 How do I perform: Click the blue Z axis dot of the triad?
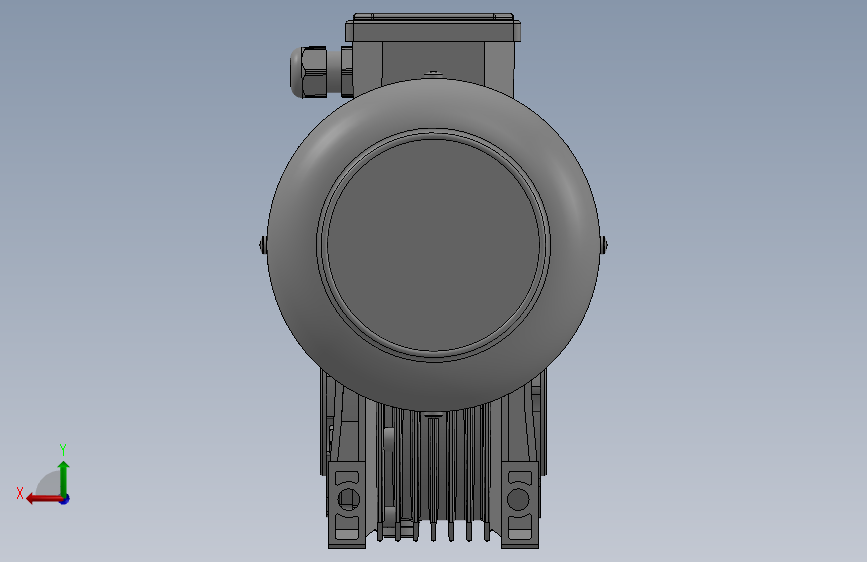coord(65,499)
